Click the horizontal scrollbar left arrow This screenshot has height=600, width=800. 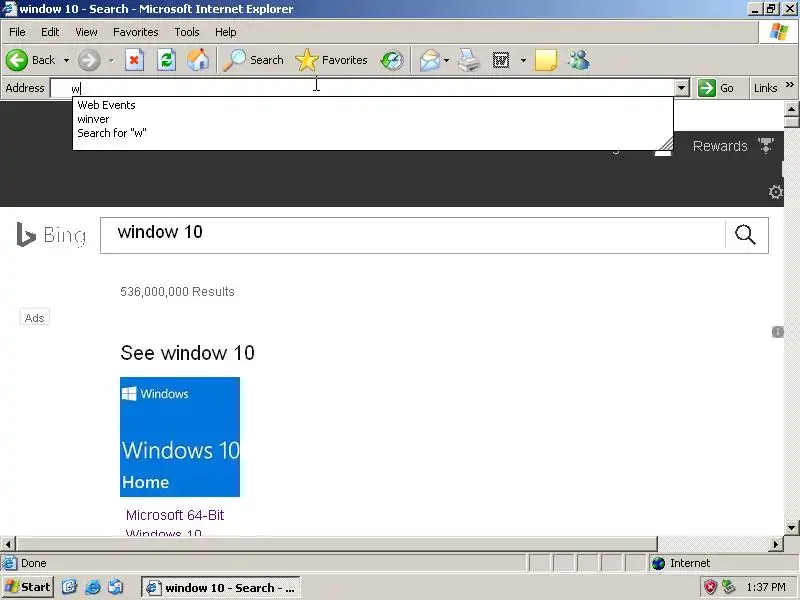coord(8,544)
